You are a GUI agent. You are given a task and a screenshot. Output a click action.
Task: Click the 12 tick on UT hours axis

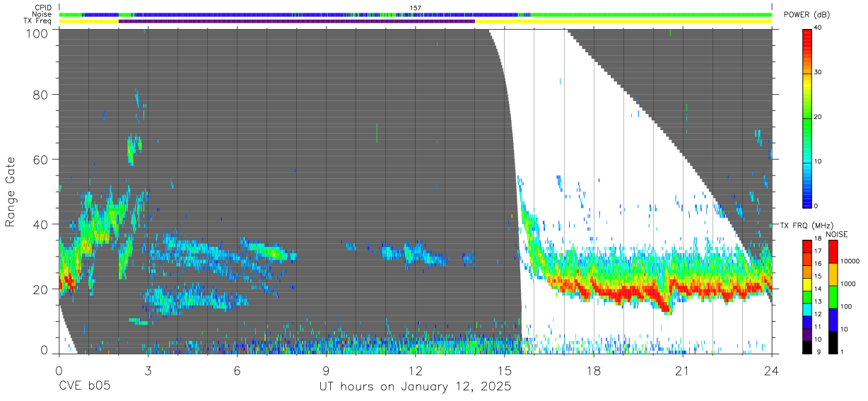coord(415,370)
